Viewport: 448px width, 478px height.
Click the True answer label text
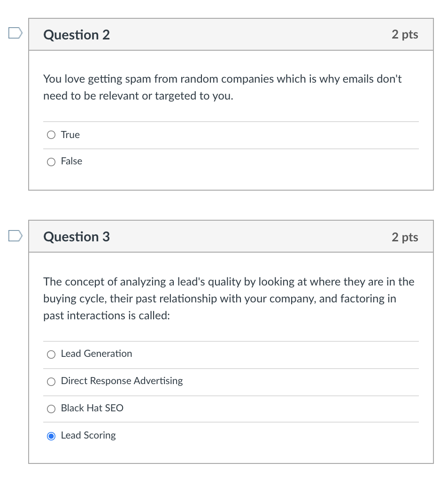click(70, 135)
